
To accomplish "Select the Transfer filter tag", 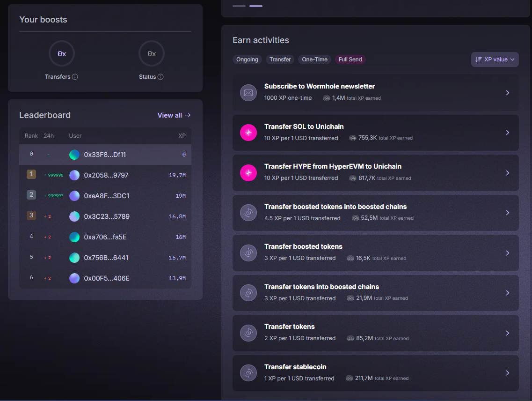I will (280, 59).
